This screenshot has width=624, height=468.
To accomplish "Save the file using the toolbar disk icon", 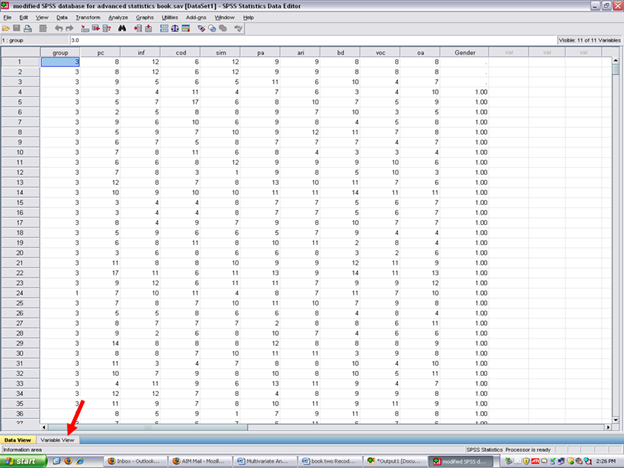I will (17, 28).
